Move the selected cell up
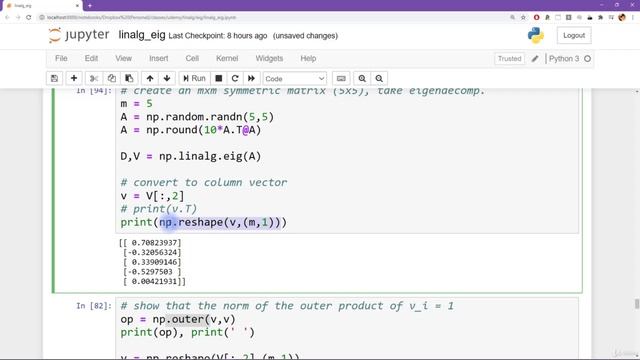This screenshot has width=640, height=360. coord(150,78)
